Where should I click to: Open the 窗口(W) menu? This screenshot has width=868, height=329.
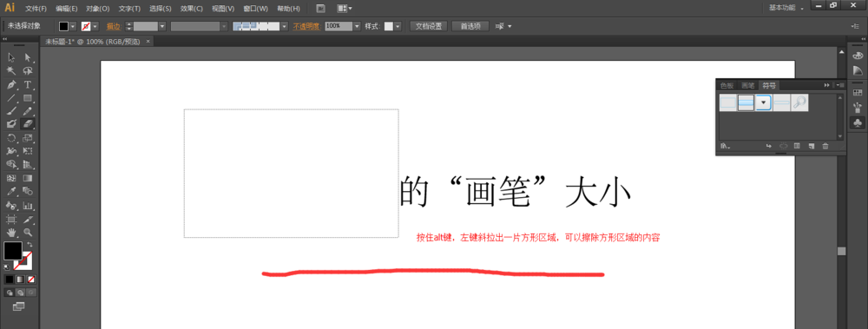click(x=256, y=9)
